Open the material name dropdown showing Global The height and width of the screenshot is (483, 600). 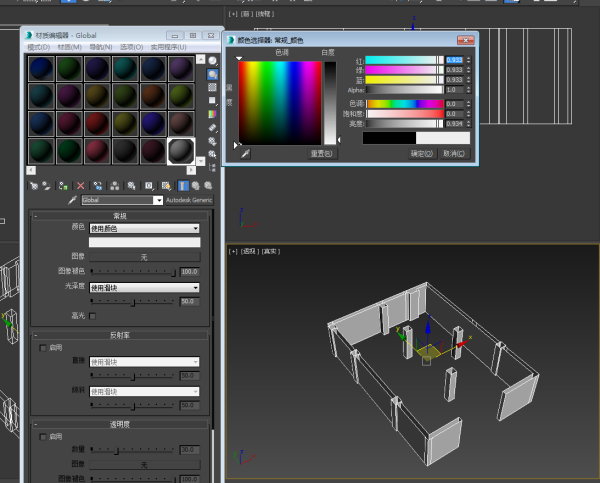pyautogui.click(x=122, y=200)
